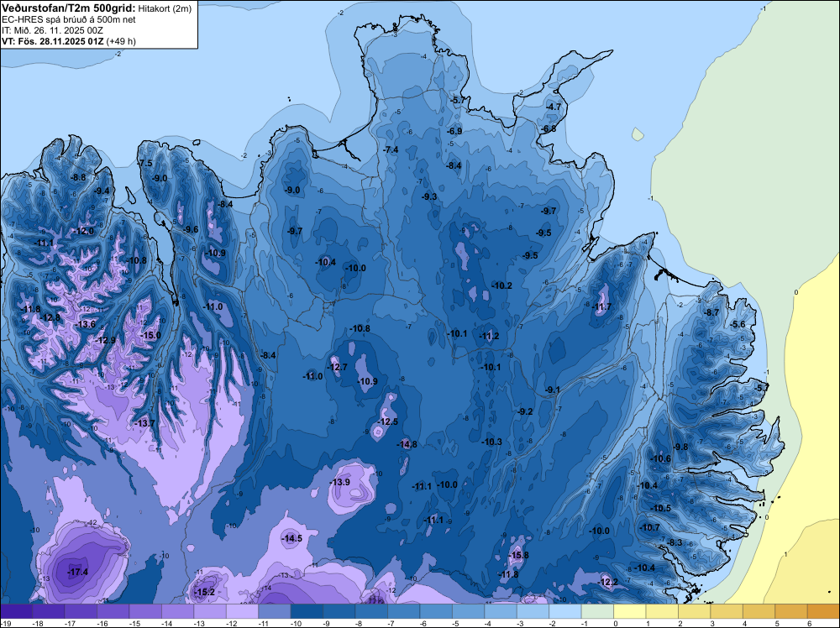Click the -10.6 temperature label
Screen dimensions: 840x628
tap(660, 458)
